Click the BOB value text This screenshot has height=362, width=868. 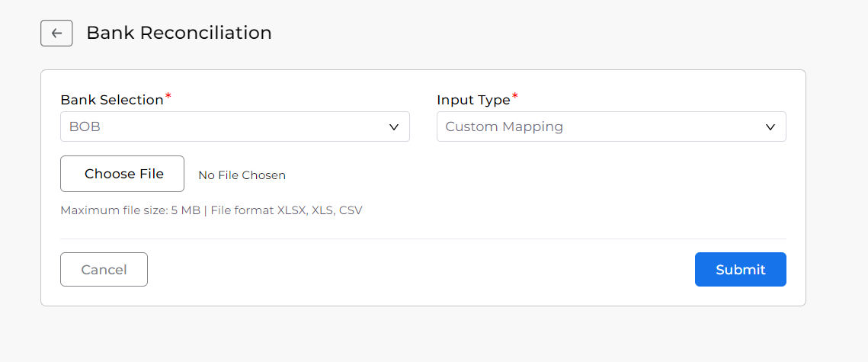(85, 127)
